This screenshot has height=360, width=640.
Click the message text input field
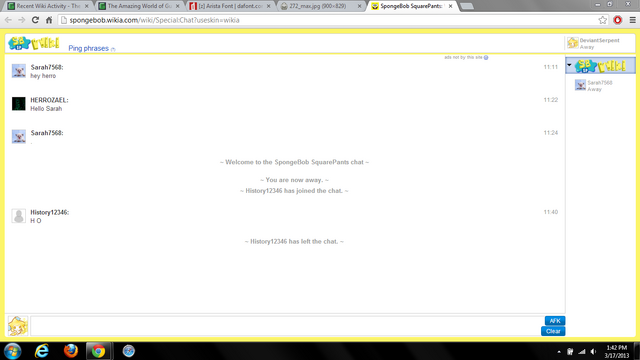(286, 326)
